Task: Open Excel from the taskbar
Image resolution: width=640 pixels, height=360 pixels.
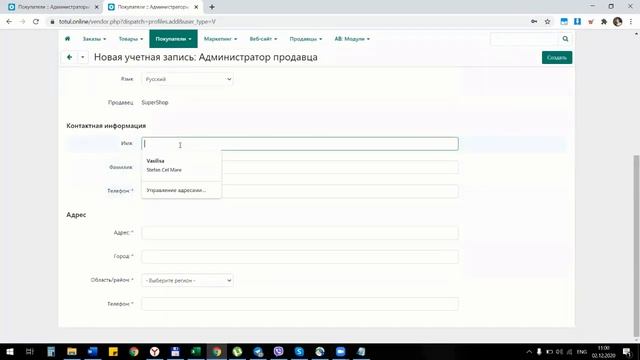Action: (196, 351)
